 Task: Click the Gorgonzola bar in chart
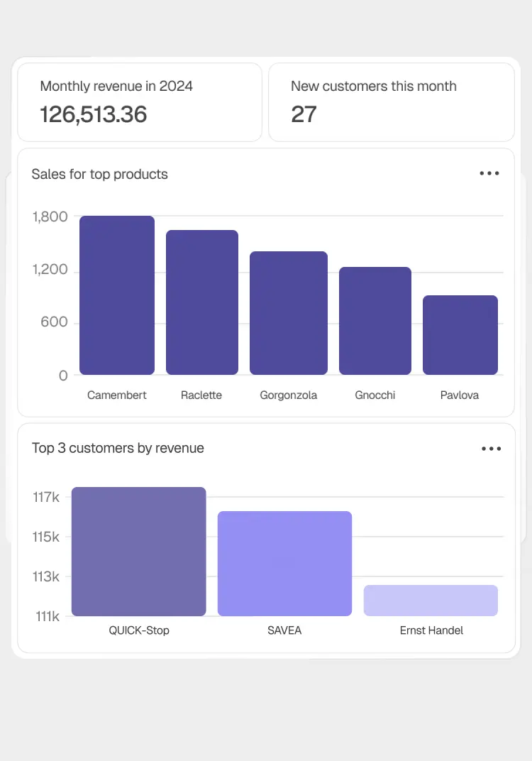[x=289, y=313]
